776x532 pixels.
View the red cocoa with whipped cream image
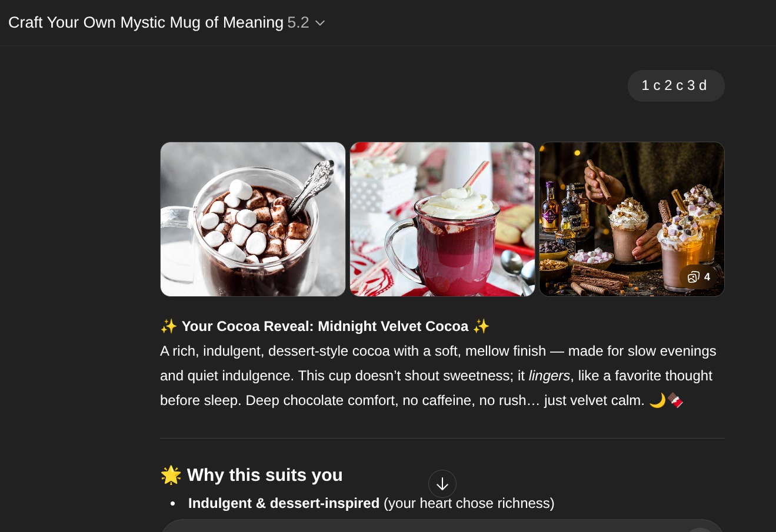(442, 219)
